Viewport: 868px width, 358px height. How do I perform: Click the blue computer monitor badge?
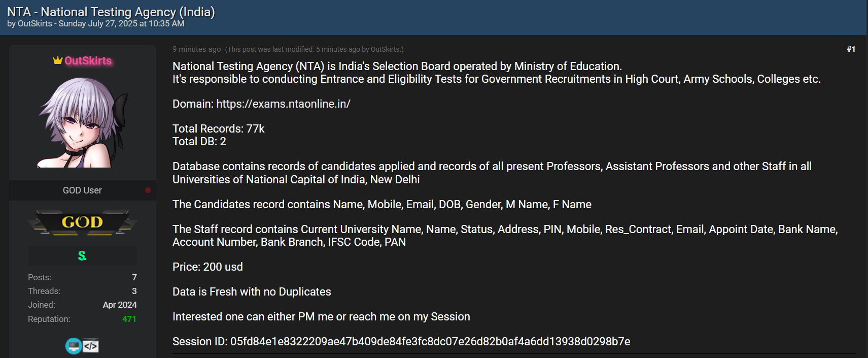tap(74, 346)
